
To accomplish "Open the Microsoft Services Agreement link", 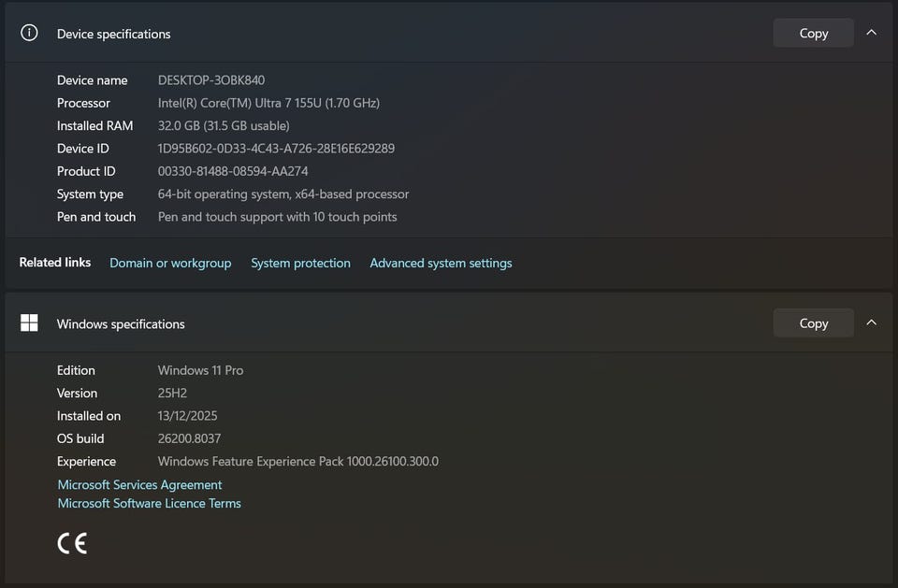I will (x=139, y=484).
